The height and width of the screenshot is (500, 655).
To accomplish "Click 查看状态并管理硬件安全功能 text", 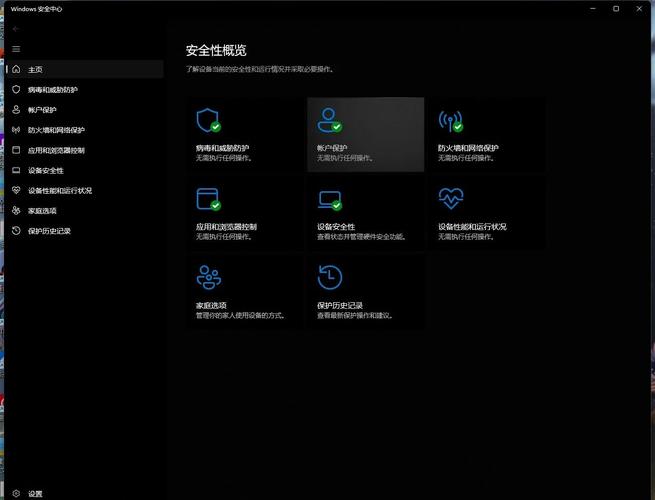I will point(361,236).
